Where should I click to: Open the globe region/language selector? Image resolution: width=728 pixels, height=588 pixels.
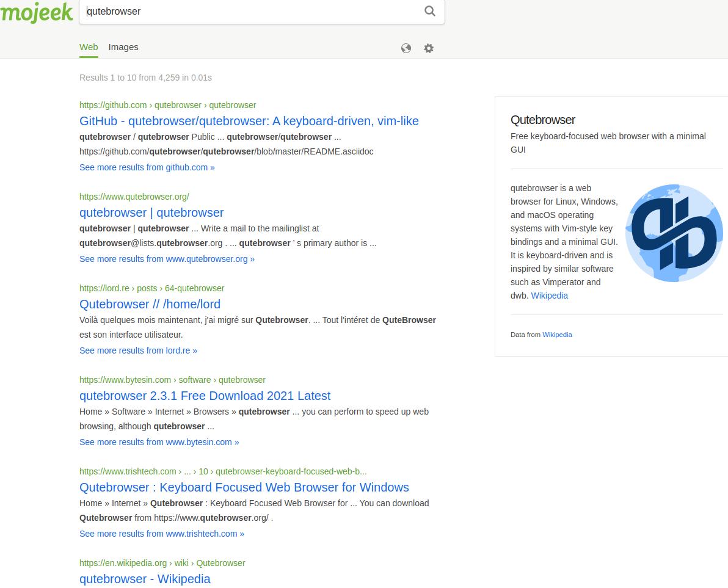406,48
